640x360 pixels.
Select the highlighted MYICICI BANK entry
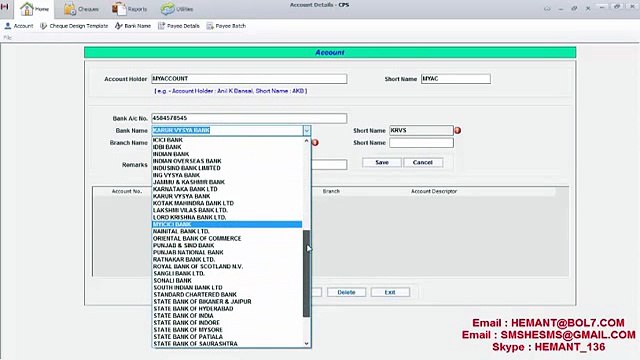[227, 224]
